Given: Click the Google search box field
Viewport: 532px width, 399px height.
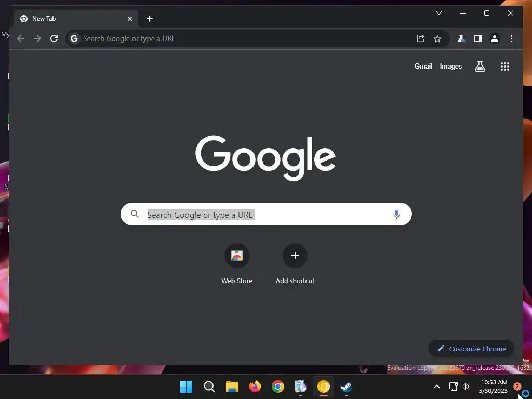Looking at the screenshot, I should (266, 214).
